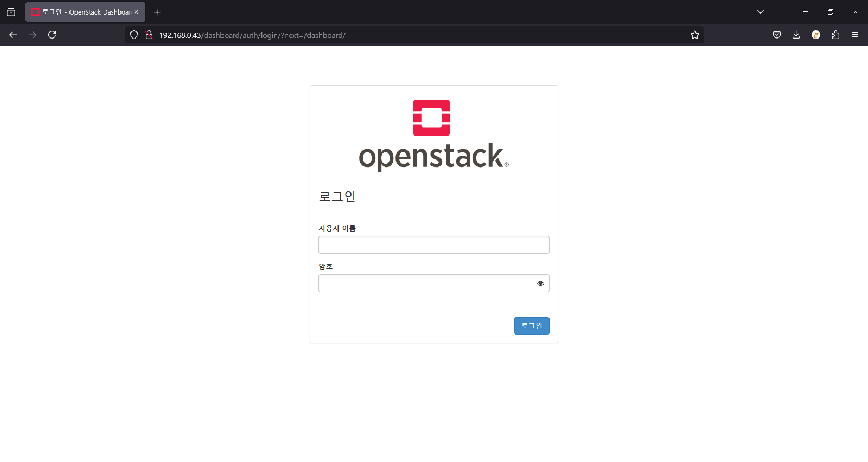Minimize the browser window
The image size is (868, 462).
[806, 12]
